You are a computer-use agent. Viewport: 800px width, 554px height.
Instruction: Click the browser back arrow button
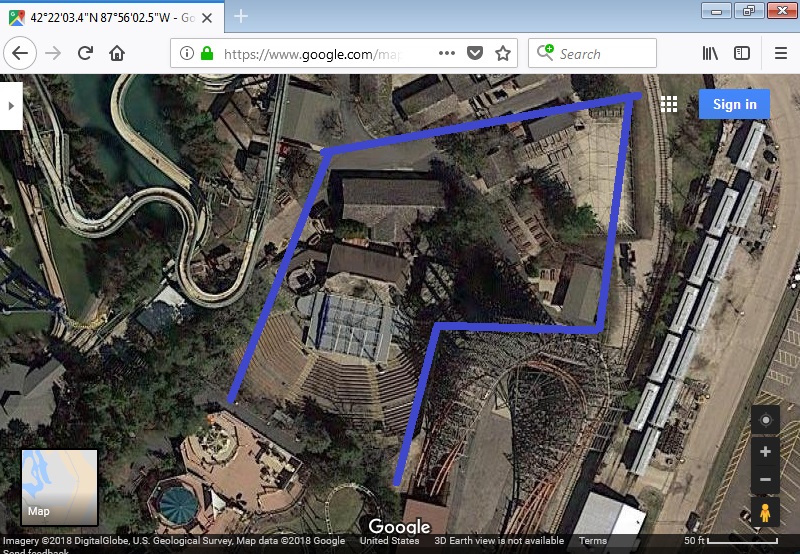[20, 53]
